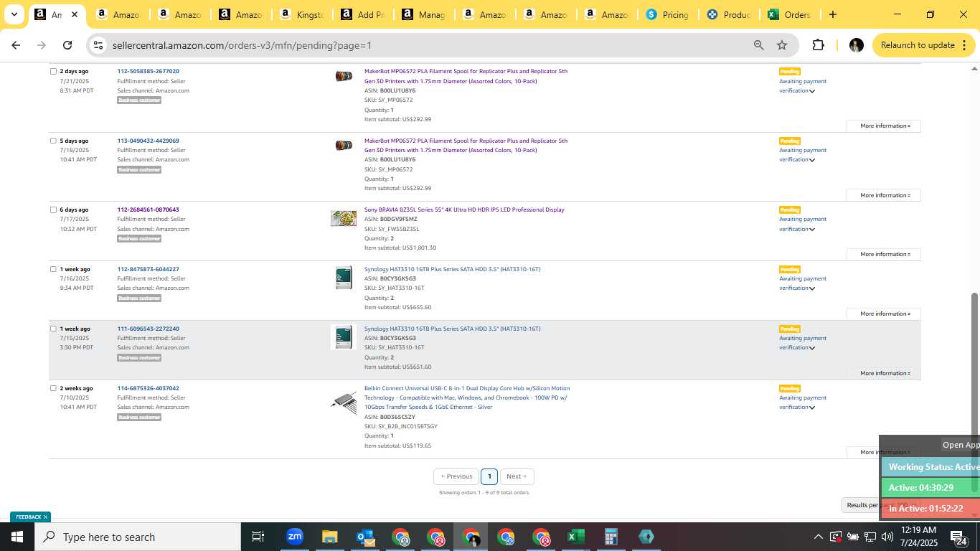Click MakerBot filament thumbnail for order 112-5058385

click(x=344, y=76)
